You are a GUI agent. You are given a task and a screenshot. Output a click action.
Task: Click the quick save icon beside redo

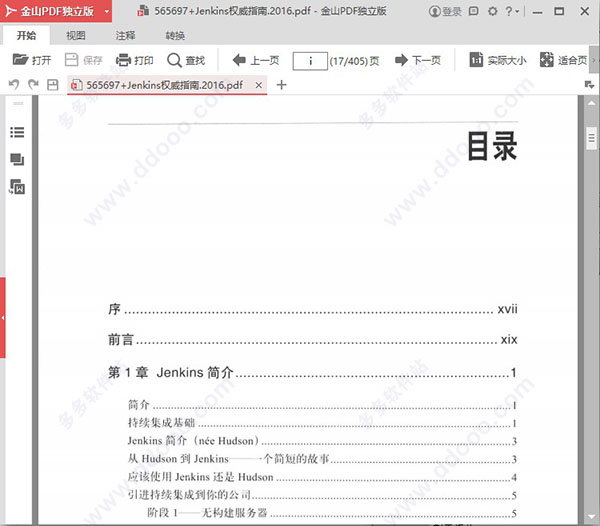(53, 85)
